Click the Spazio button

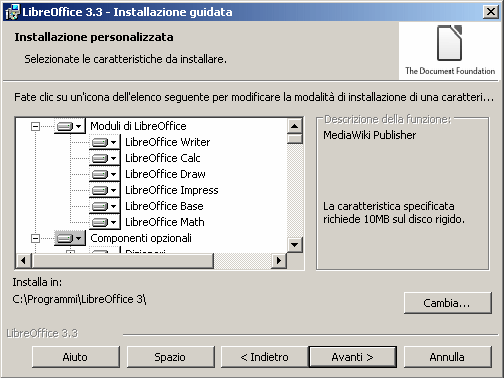click(170, 357)
